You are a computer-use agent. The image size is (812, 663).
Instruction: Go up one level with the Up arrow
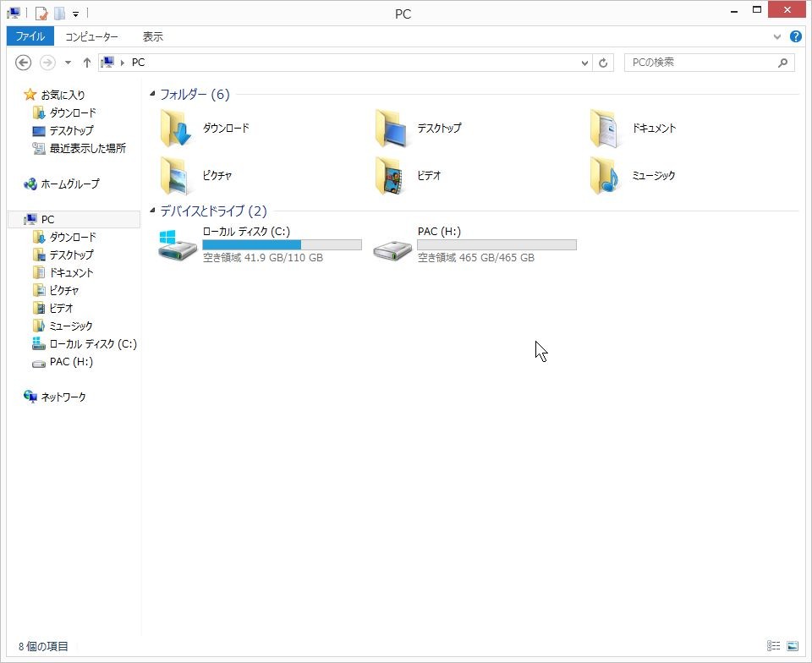point(86,63)
